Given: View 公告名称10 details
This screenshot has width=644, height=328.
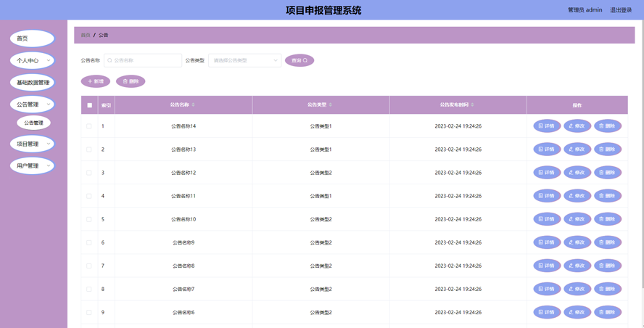Looking at the screenshot, I should 547,219.
